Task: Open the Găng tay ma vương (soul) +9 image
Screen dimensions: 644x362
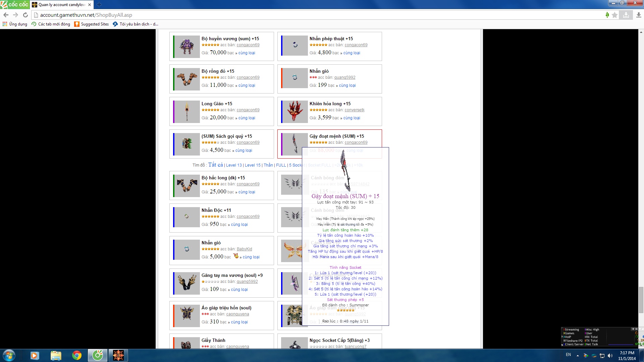Action: click(x=187, y=283)
